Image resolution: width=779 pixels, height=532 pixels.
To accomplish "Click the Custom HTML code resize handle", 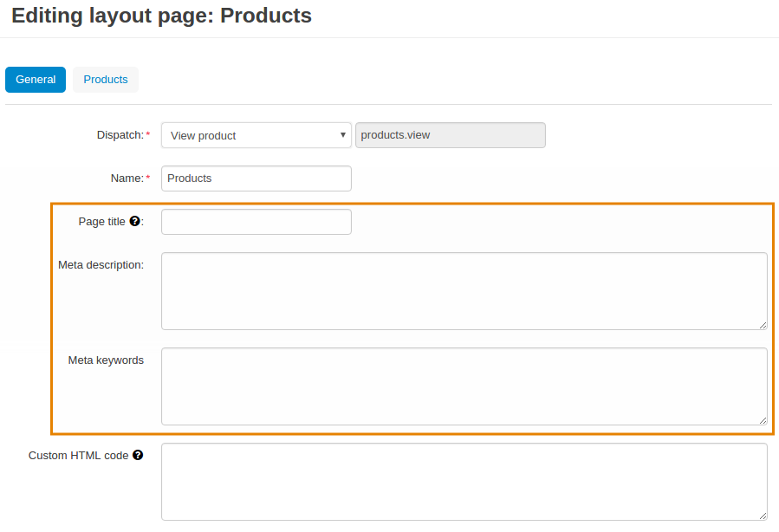I will click(x=763, y=516).
